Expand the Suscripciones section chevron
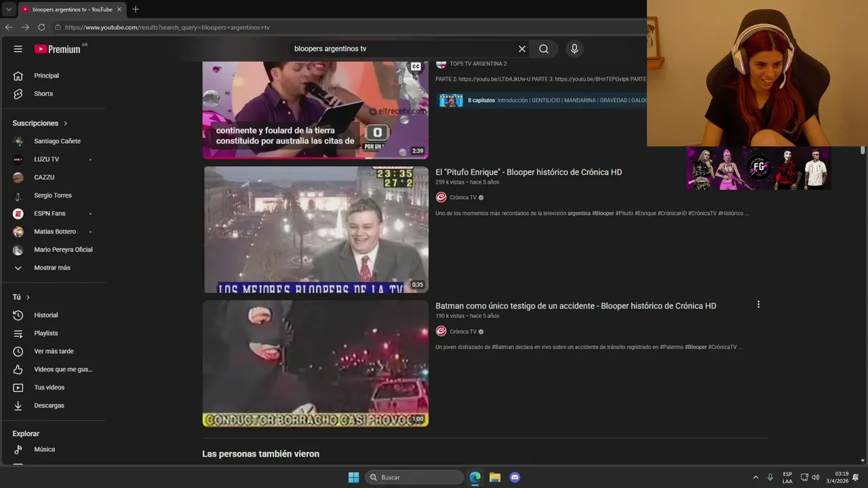The height and width of the screenshot is (488, 868). (66, 123)
